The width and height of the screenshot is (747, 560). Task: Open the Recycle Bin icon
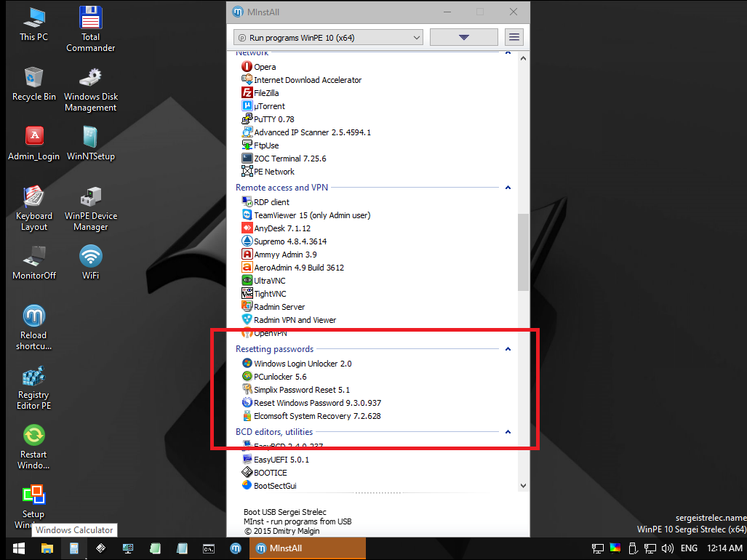point(34,84)
